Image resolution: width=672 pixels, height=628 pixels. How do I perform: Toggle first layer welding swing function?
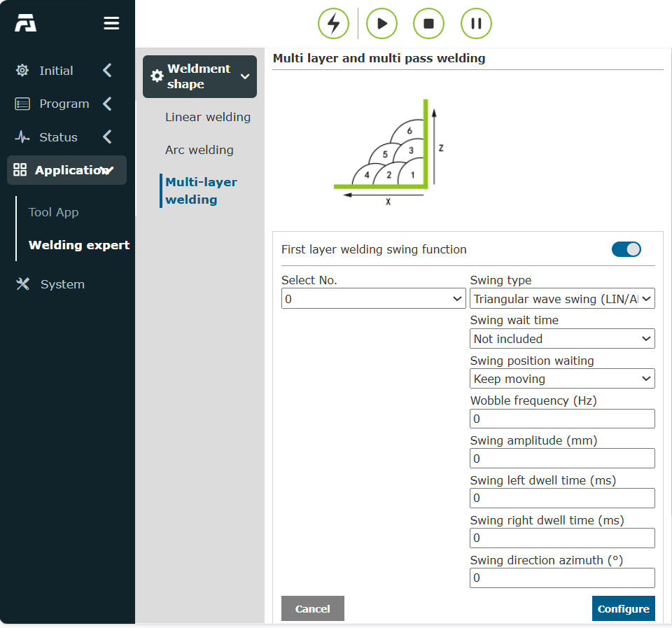pos(626,249)
